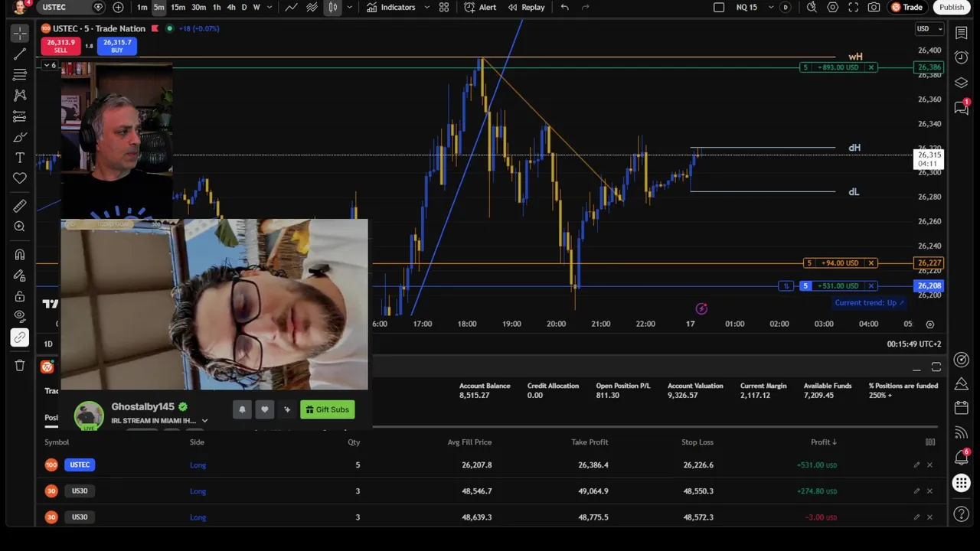Expand the timeframe dropdown chevron

269,7
